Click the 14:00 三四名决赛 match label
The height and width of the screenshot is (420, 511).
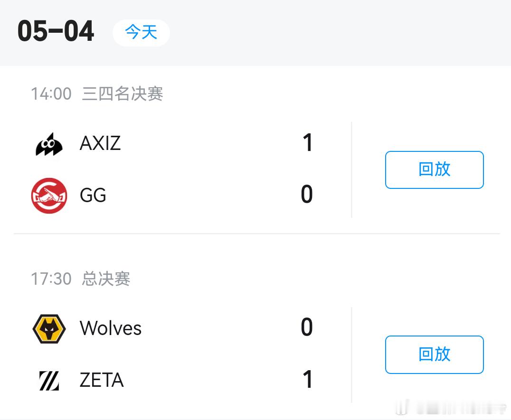97,94
